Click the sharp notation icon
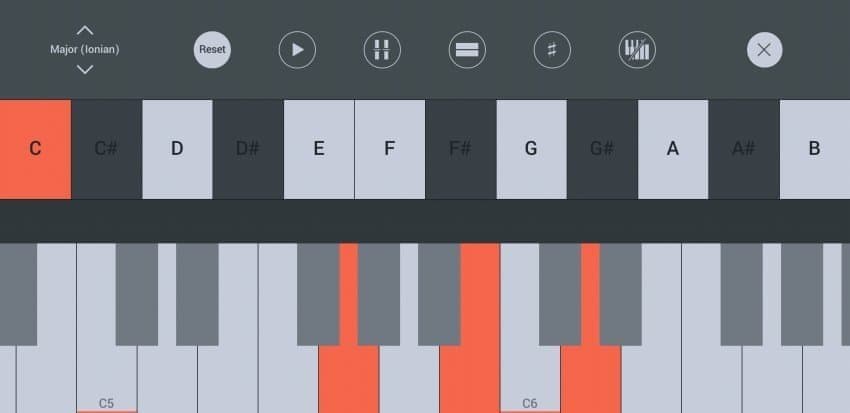The height and width of the screenshot is (413, 850). coord(551,50)
